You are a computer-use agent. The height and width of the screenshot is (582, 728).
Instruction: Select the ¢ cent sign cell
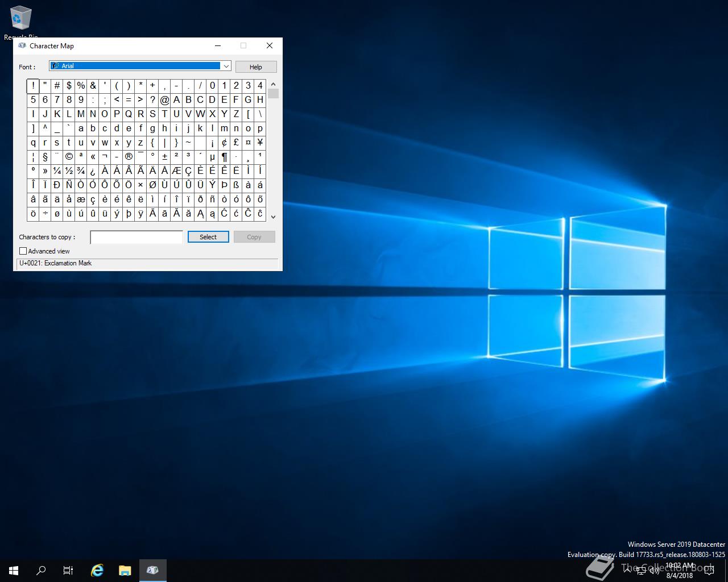pyautogui.click(x=224, y=143)
